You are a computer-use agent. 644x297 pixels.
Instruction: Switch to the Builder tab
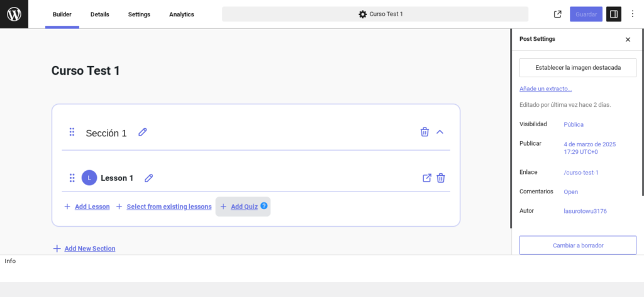coord(62,14)
